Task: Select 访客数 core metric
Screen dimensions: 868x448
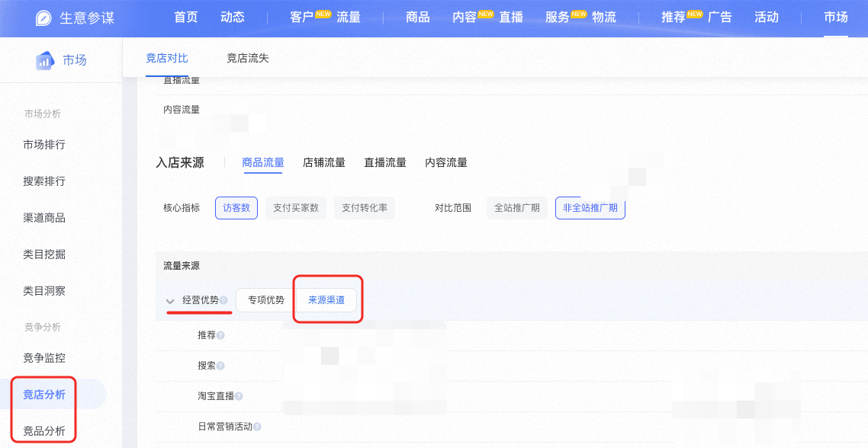Action: [x=236, y=208]
